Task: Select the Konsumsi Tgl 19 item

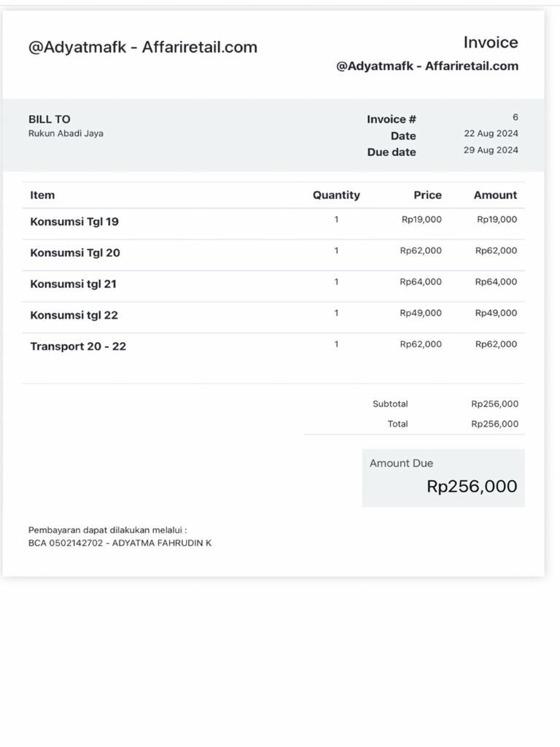Action: coord(74,222)
